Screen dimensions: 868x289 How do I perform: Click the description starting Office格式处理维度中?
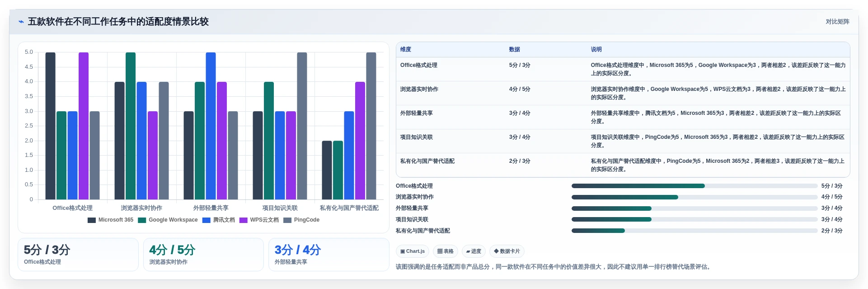coord(718,69)
